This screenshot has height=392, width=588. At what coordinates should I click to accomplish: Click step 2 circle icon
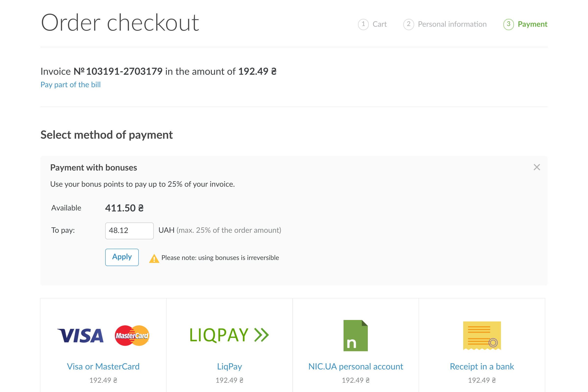[x=408, y=24]
